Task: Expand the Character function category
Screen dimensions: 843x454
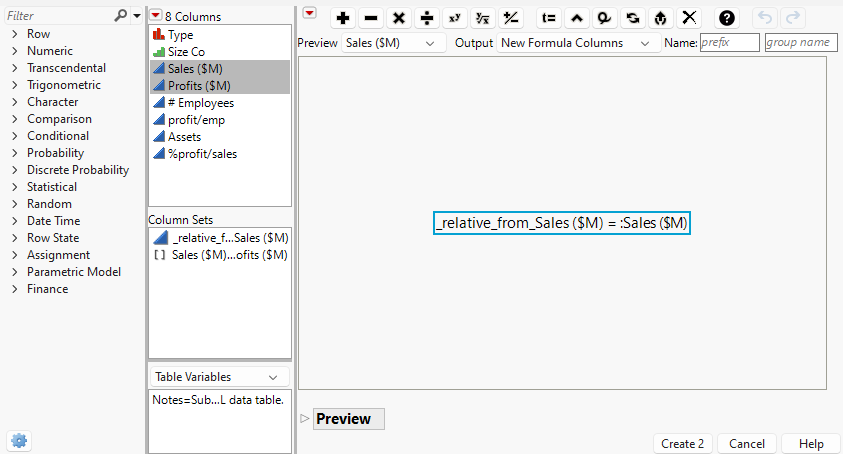Action: [15, 102]
